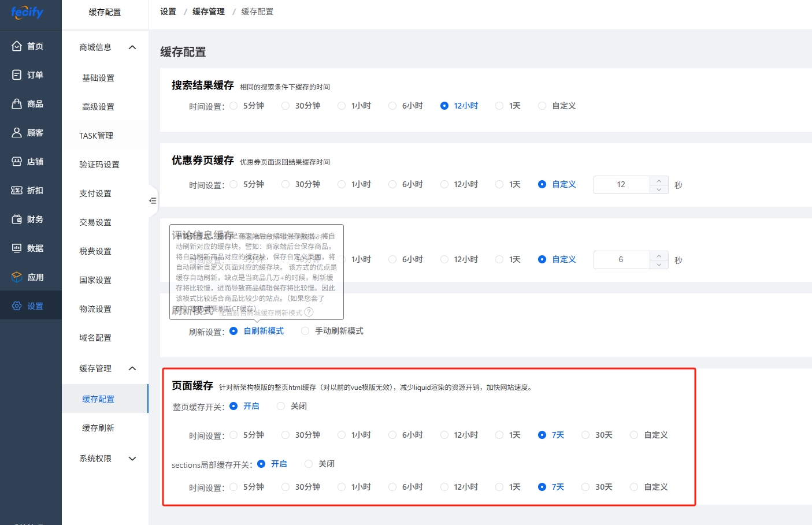Screen dimensions: 812x525
Task: Click the 订单 orders icon
Action: tap(17, 75)
